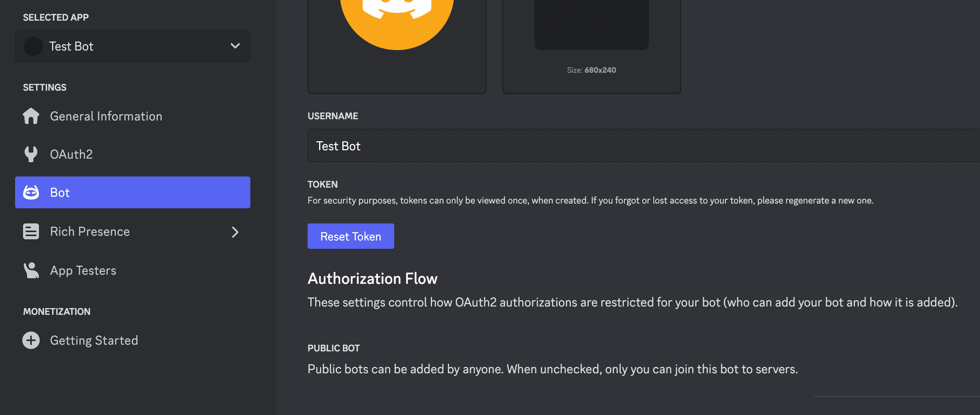Open the OAuth2 settings page
The image size is (980, 415).
72,154
